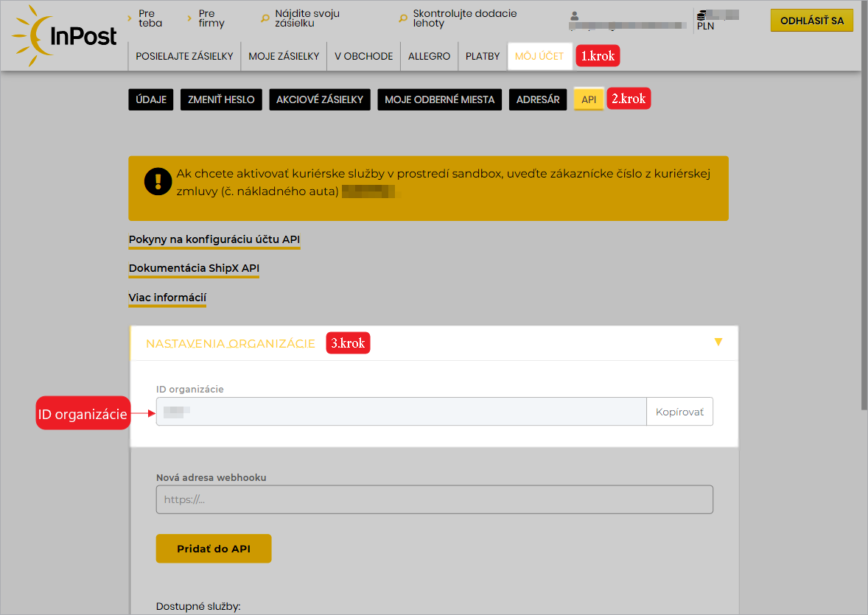Click the coins balance icon

pyautogui.click(x=701, y=14)
